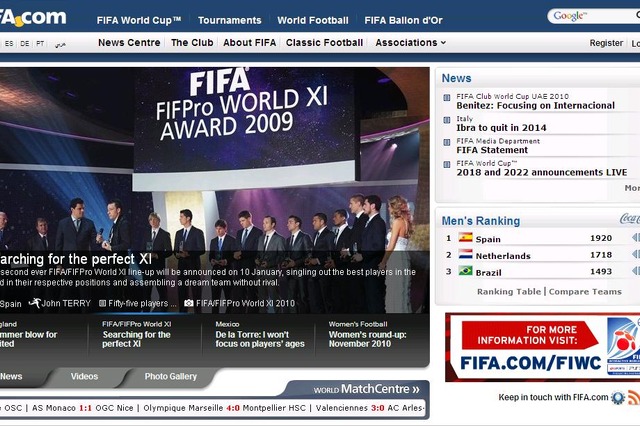Viewport: 640px width, 426px height.
Task: Click Olympique Marseille 4:0 Montpellier HSC score
Action: pos(224,408)
